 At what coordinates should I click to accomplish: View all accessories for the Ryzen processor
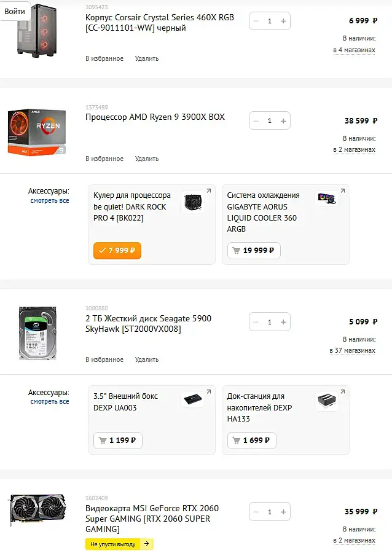pyautogui.click(x=50, y=201)
